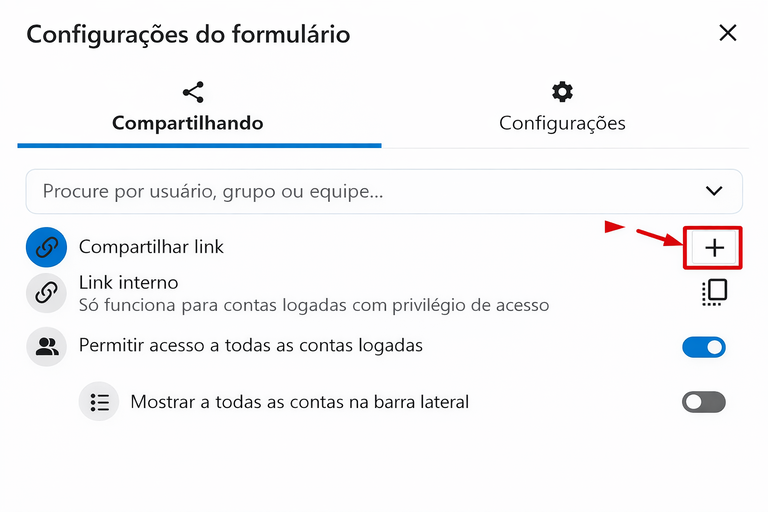The width and height of the screenshot is (768, 512).
Task: Click the share icon above Compartilhando
Action: (194, 93)
